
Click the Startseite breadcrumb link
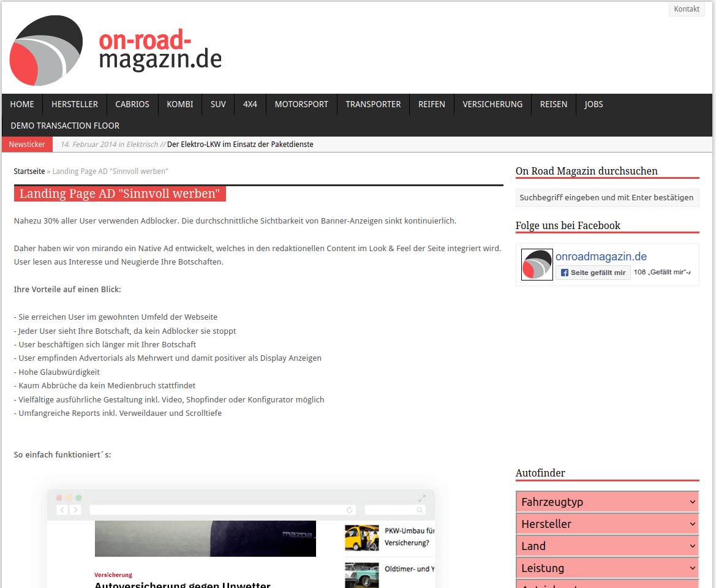29,171
